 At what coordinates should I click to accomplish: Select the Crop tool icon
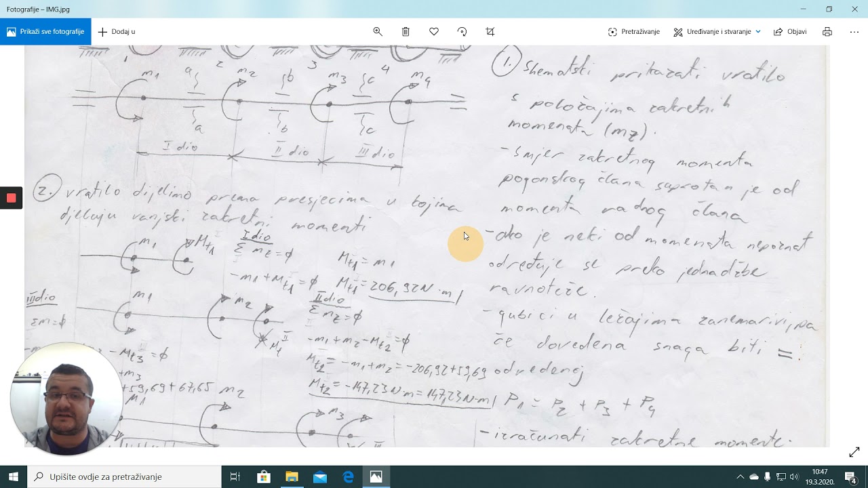pyautogui.click(x=490, y=32)
